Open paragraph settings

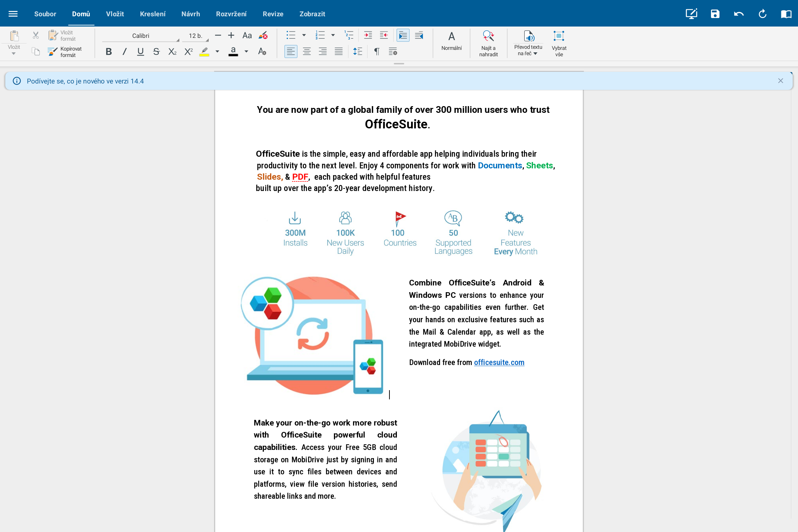[x=393, y=52]
